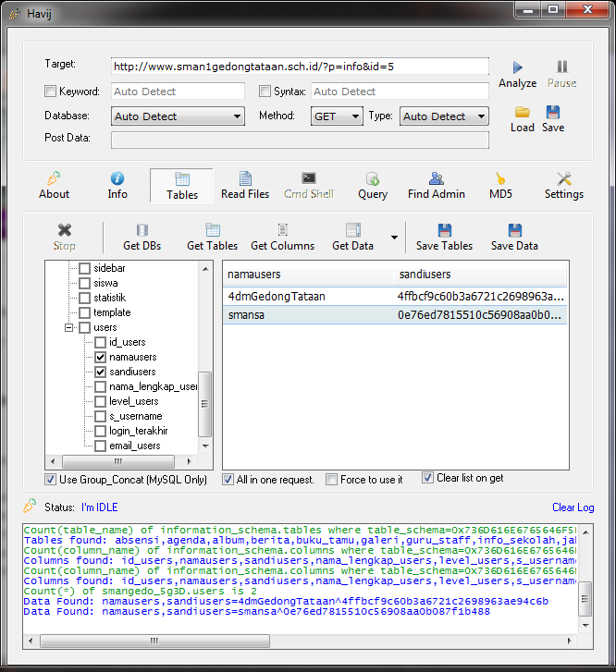Collapse the users table node
The image size is (616, 672).
coord(68,328)
